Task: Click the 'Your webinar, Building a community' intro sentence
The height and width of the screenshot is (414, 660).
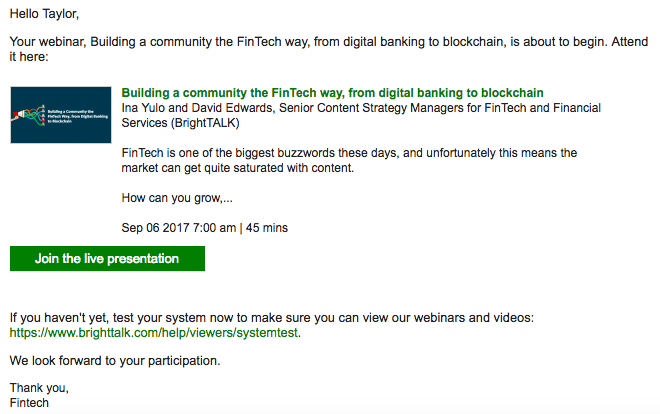Action: (329, 42)
